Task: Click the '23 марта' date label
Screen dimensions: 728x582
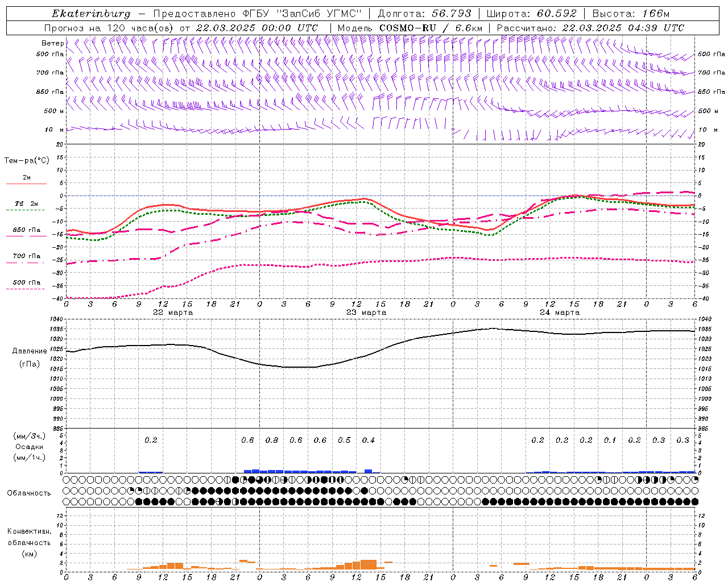Action: tap(366, 313)
